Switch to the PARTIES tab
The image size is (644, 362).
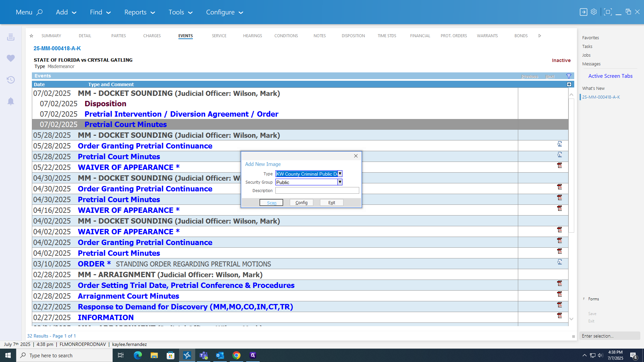[x=119, y=36]
